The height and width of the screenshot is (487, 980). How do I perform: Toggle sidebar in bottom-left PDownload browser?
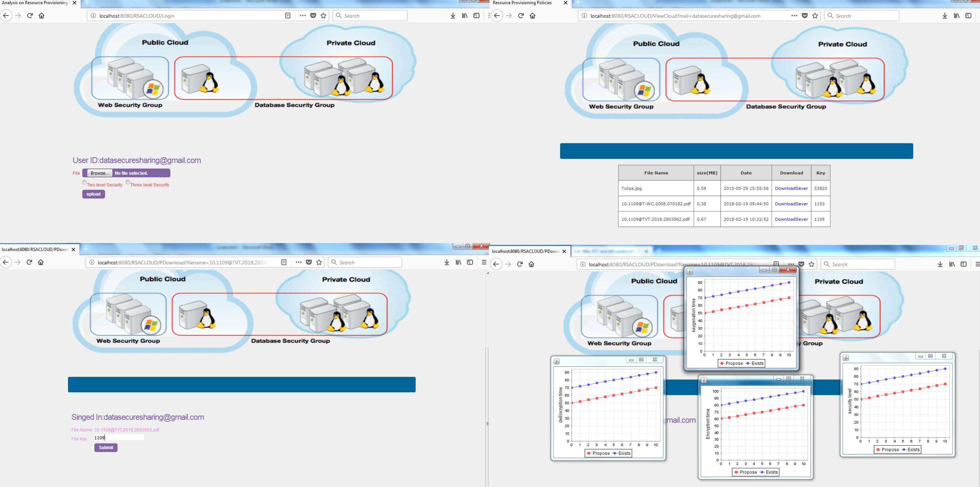tap(470, 262)
